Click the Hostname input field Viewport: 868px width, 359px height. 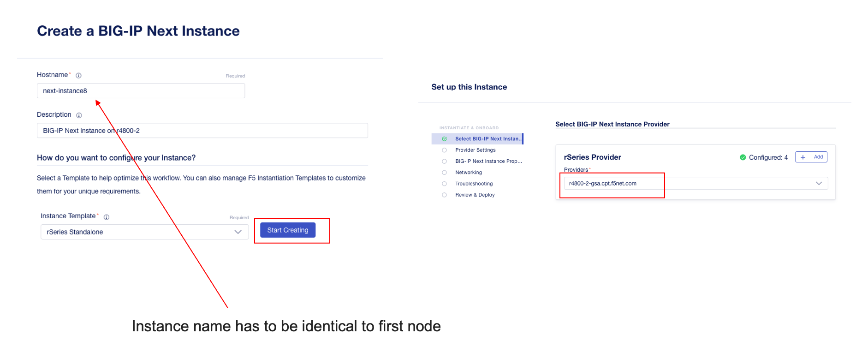[x=141, y=91]
